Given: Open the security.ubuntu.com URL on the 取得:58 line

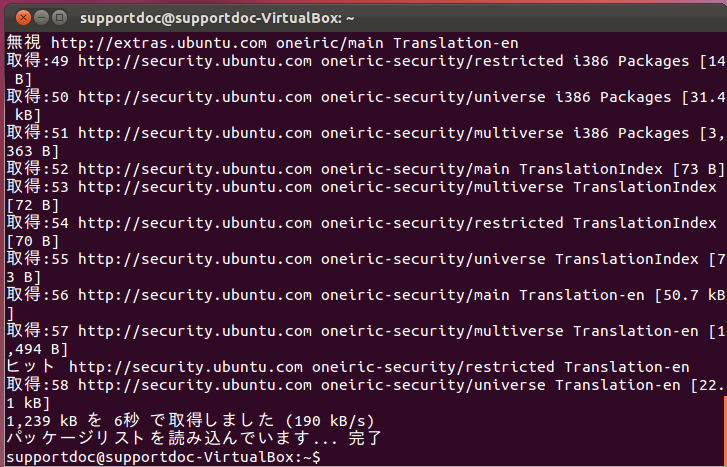Looking at the screenshot, I should (195, 385).
